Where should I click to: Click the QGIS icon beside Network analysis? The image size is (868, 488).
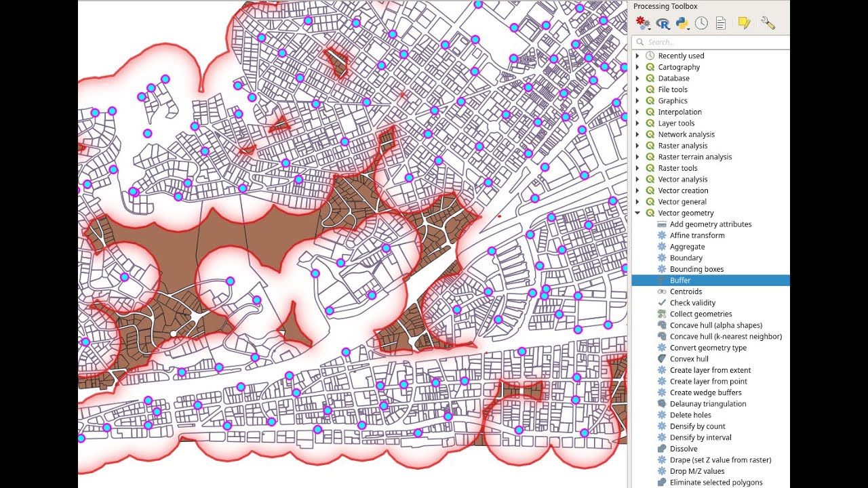tap(650, 134)
